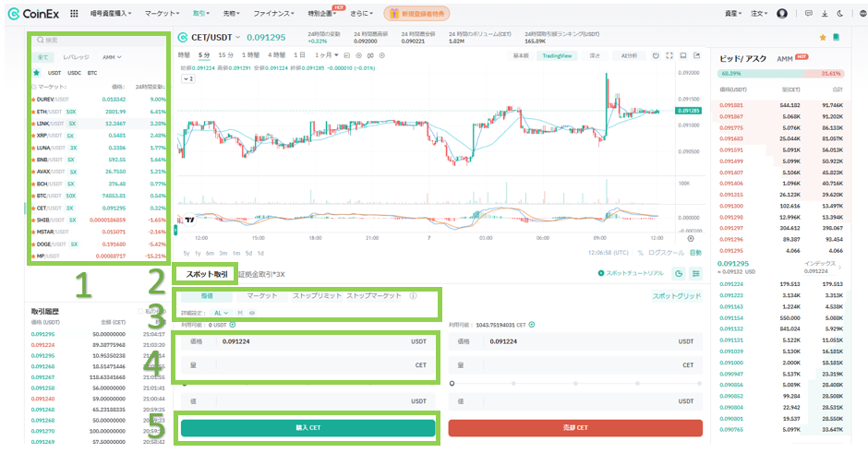
Task: Open the green guide book icon
Action: pyautogui.click(x=836, y=37)
